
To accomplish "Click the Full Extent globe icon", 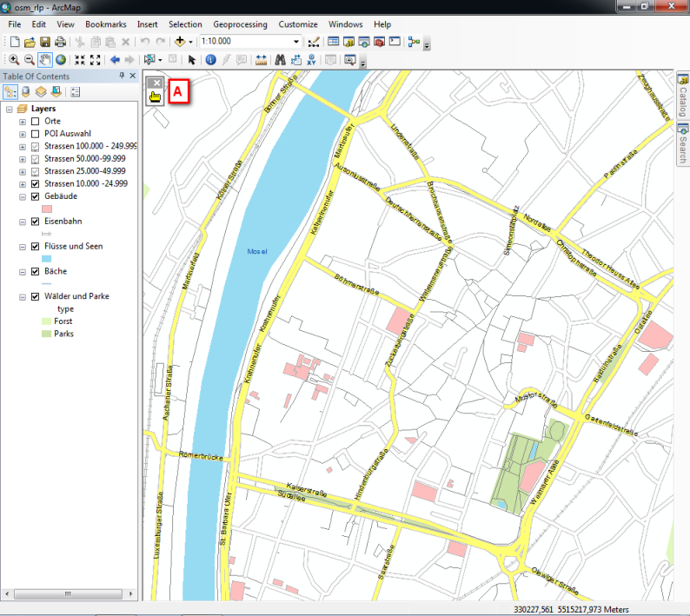I will click(61, 60).
